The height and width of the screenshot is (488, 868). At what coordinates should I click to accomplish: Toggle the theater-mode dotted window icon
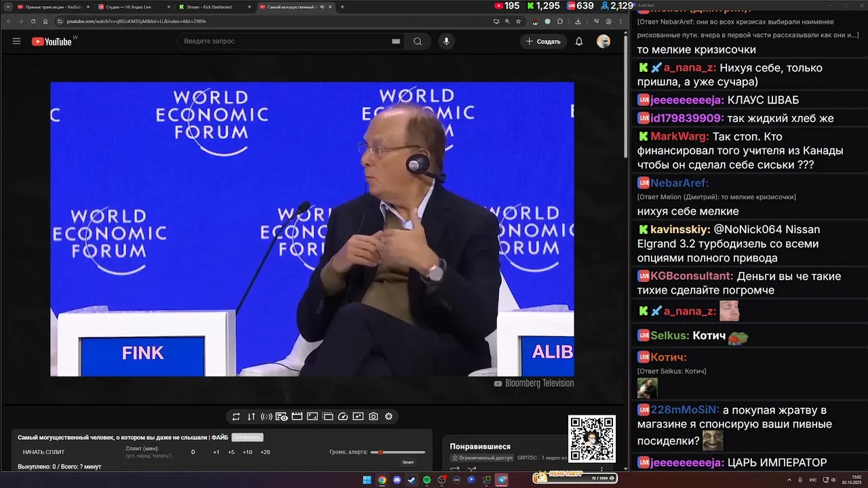(x=328, y=417)
